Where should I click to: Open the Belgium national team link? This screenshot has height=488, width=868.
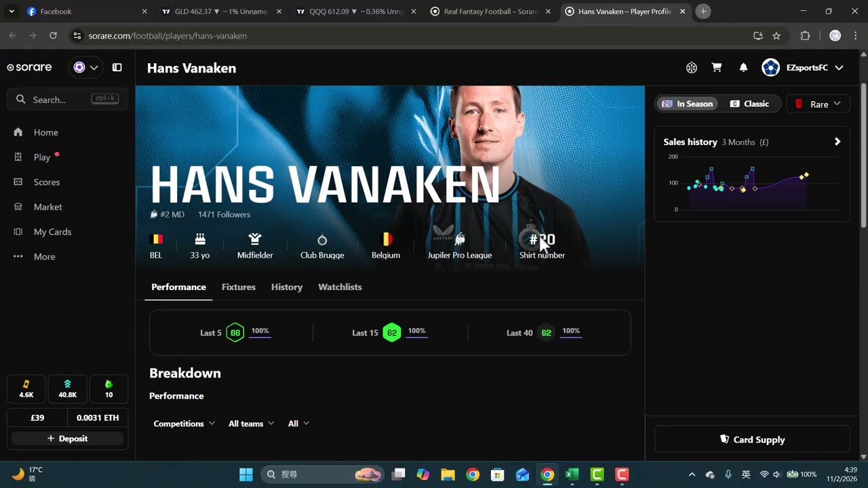pos(386,247)
